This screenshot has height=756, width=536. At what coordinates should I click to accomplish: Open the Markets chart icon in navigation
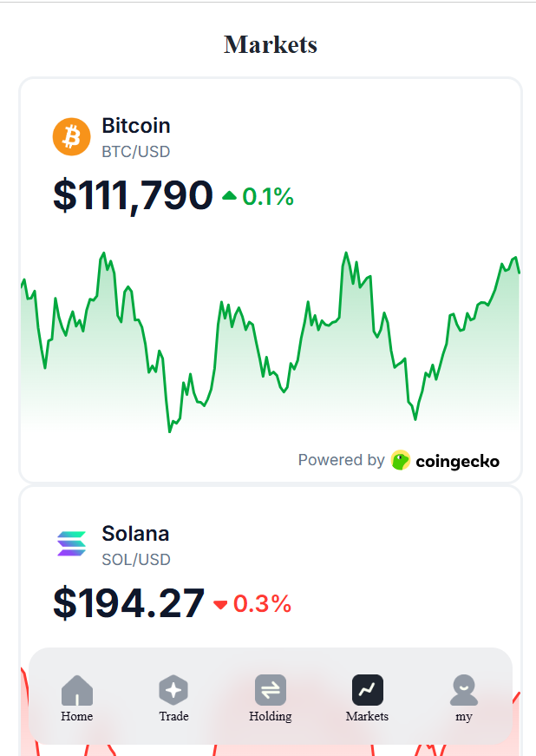click(367, 690)
